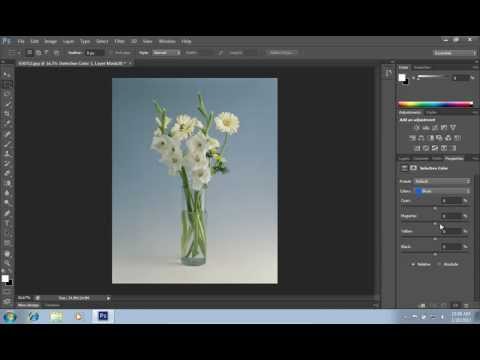Delete adjustment layer using trash icon
480x360 pixels.
tap(466, 305)
